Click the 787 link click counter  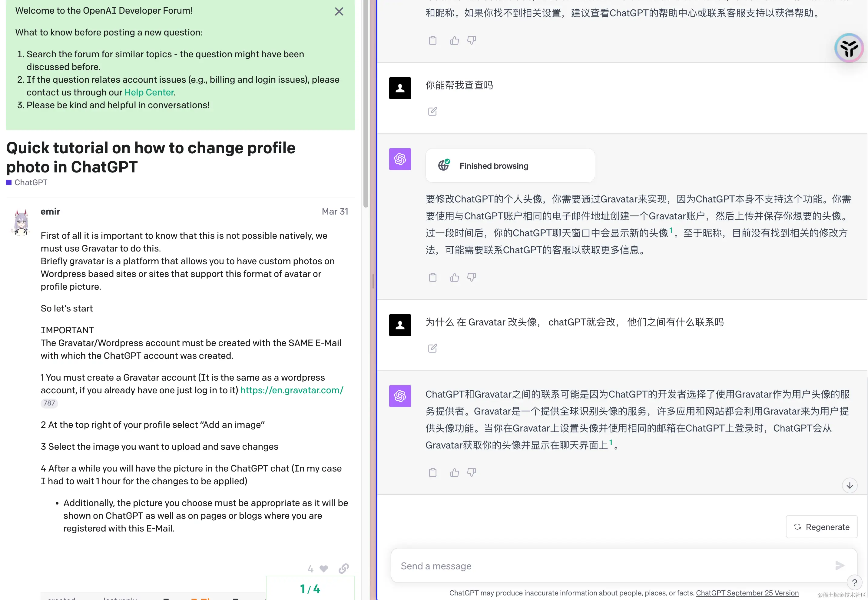49,403
